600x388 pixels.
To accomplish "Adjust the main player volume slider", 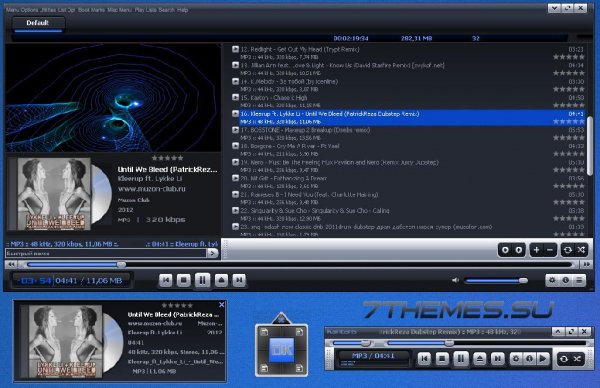I will click(x=496, y=280).
